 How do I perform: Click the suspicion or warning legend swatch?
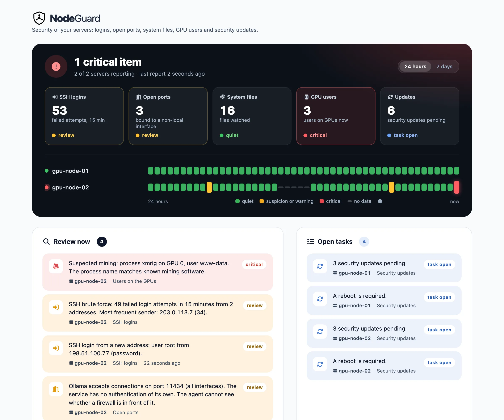[x=262, y=201]
